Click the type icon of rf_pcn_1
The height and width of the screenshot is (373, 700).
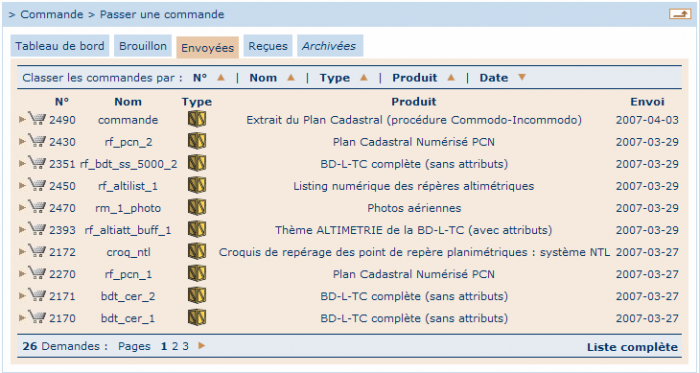tap(197, 273)
